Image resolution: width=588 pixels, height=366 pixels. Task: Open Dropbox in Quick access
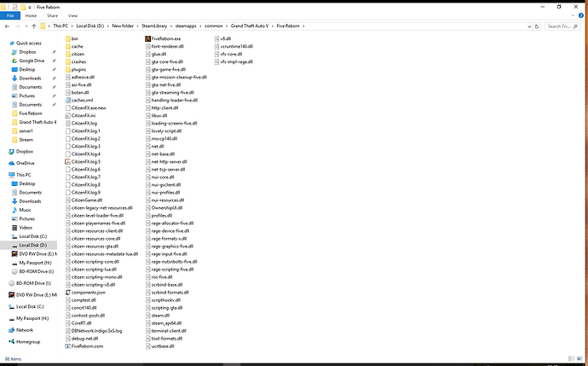[27, 52]
